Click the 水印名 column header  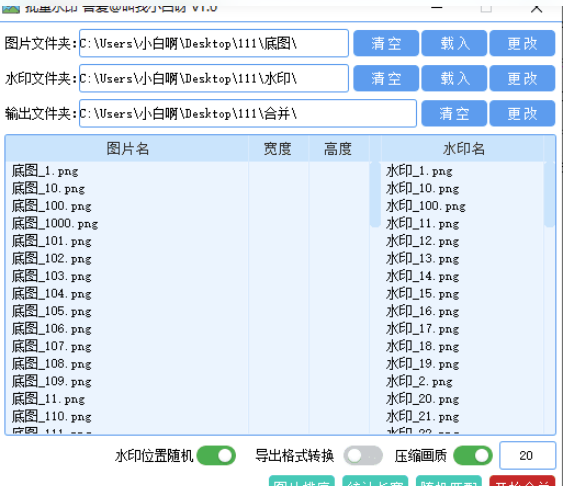point(463,149)
